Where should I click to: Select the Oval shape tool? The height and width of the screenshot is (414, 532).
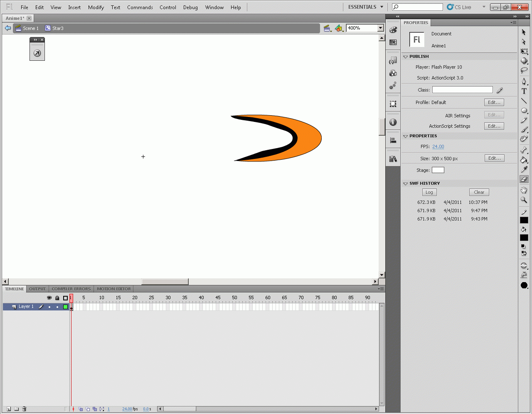pyautogui.click(x=524, y=111)
